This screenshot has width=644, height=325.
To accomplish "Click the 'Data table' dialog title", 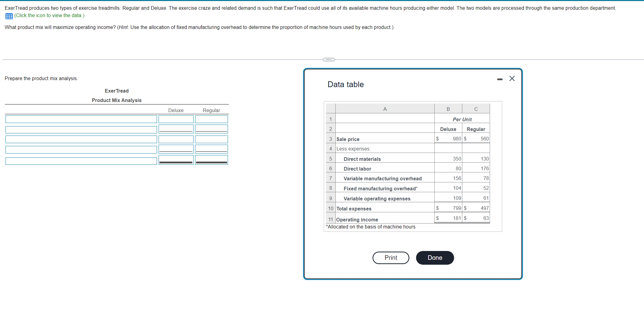I will (x=345, y=84).
